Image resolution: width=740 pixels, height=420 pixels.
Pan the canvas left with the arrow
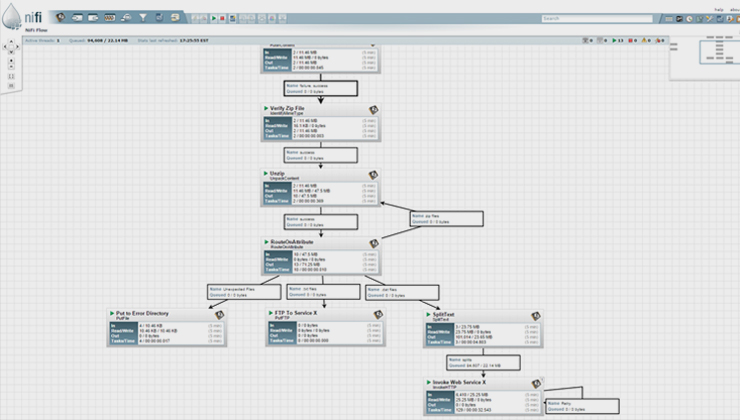point(5,47)
